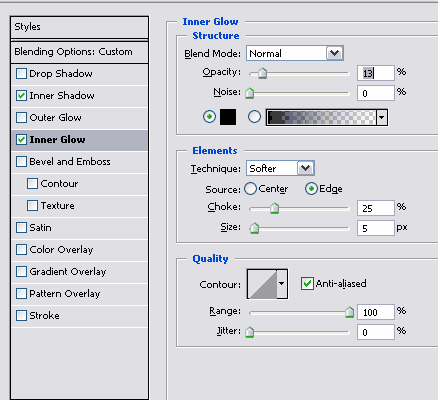
Task: Expand the Contour picker arrow
Action: (x=282, y=284)
